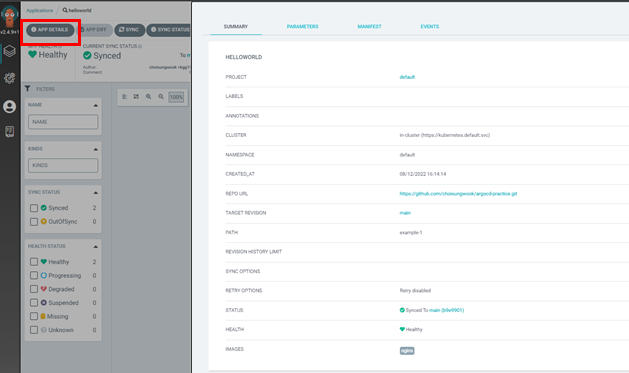Click the Sync Status button
Viewport: 629px width, 373px height.
(x=169, y=30)
